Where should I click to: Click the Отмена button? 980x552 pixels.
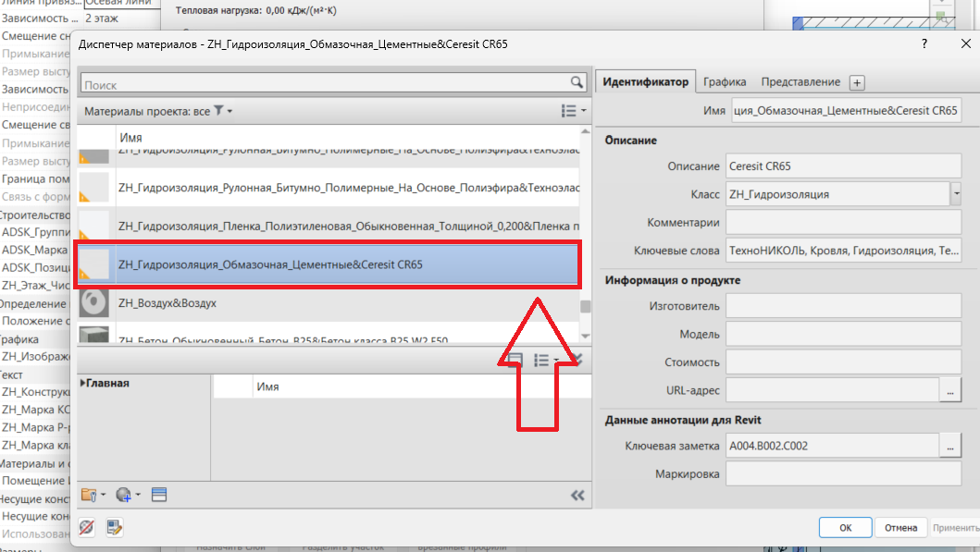tap(900, 528)
